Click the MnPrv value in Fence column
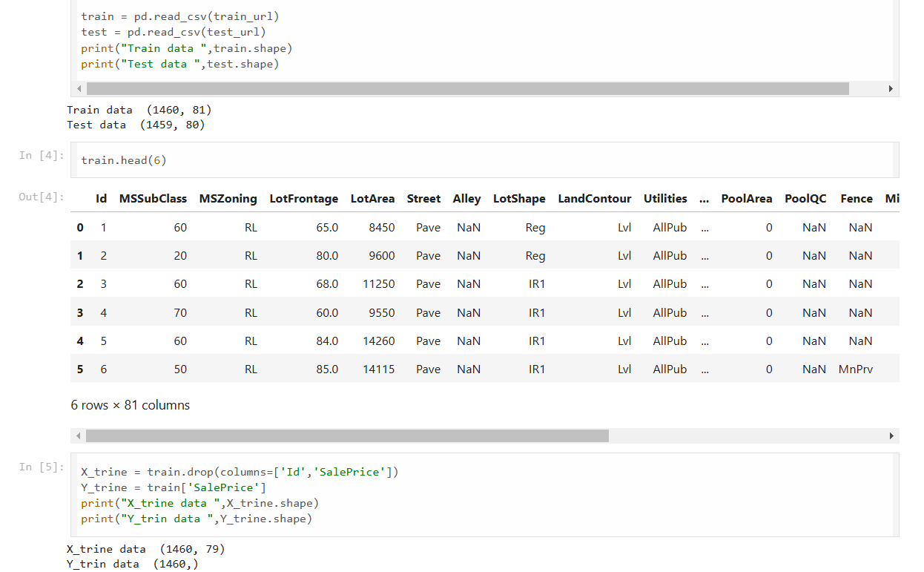This screenshot has height=572, width=924. (x=855, y=369)
